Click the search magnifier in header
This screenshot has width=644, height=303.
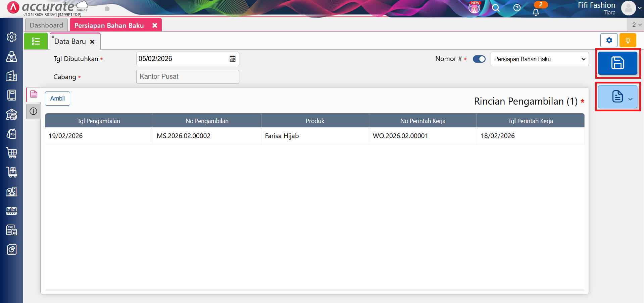tap(496, 8)
